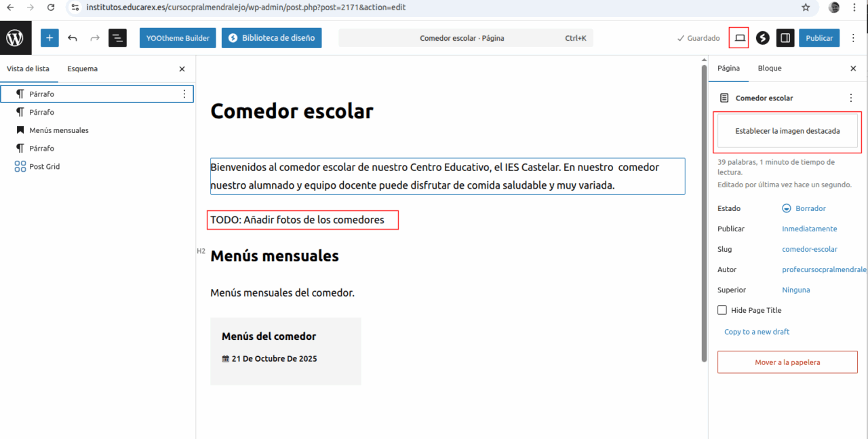Viewport: 868px width, 439px height.
Task: Toggle the settings sidebar panel icon
Action: tap(785, 38)
